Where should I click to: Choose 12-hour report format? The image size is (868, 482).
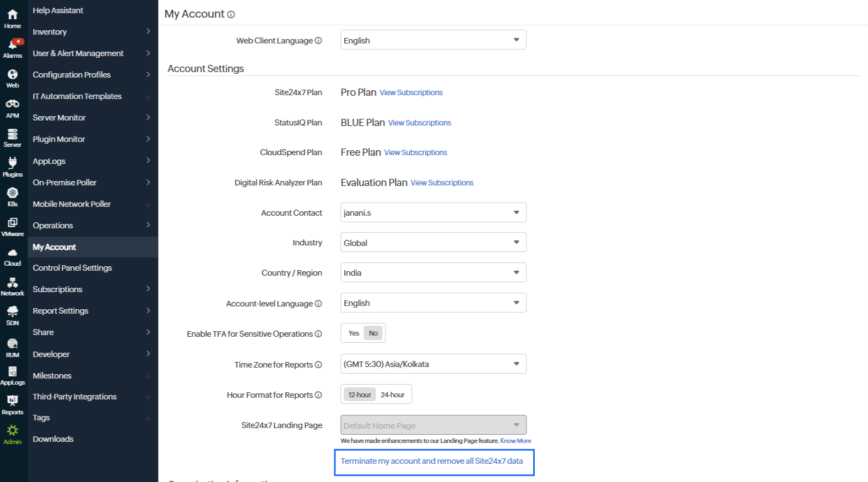coord(360,395)
